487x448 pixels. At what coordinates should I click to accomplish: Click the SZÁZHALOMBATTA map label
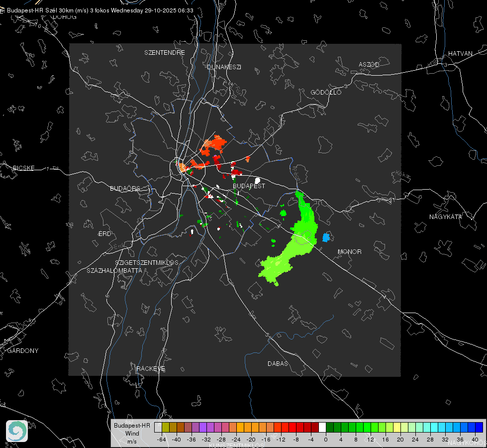114,270
